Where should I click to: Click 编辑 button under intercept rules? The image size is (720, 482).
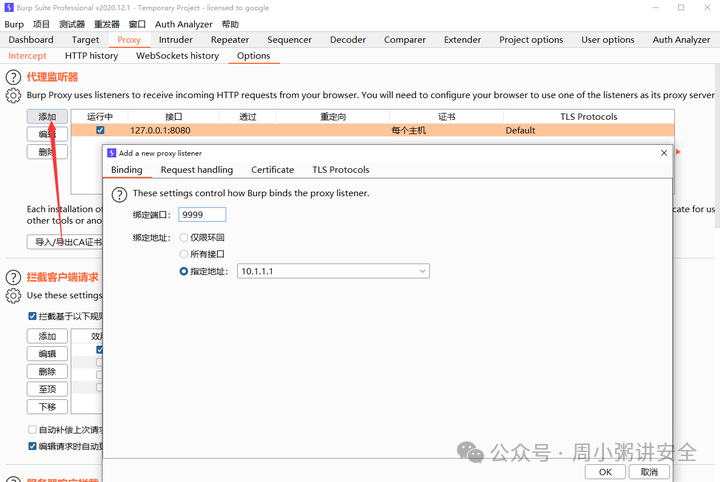[x=47, y=354]
